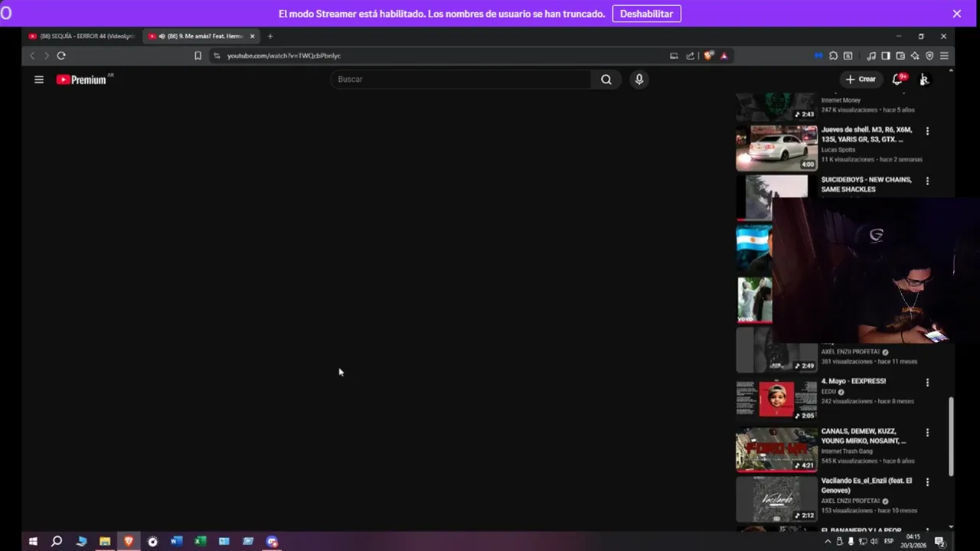980x551 pixels.
Task: Open Jueves de shell video thumbnail
Action: pos(776,148)
